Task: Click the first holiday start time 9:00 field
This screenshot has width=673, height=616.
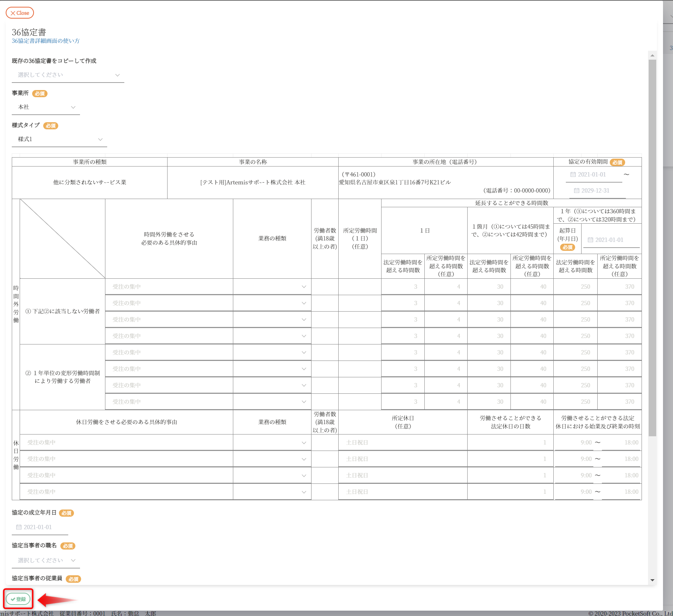Action: pyautogui.click(x=574, y=443)
